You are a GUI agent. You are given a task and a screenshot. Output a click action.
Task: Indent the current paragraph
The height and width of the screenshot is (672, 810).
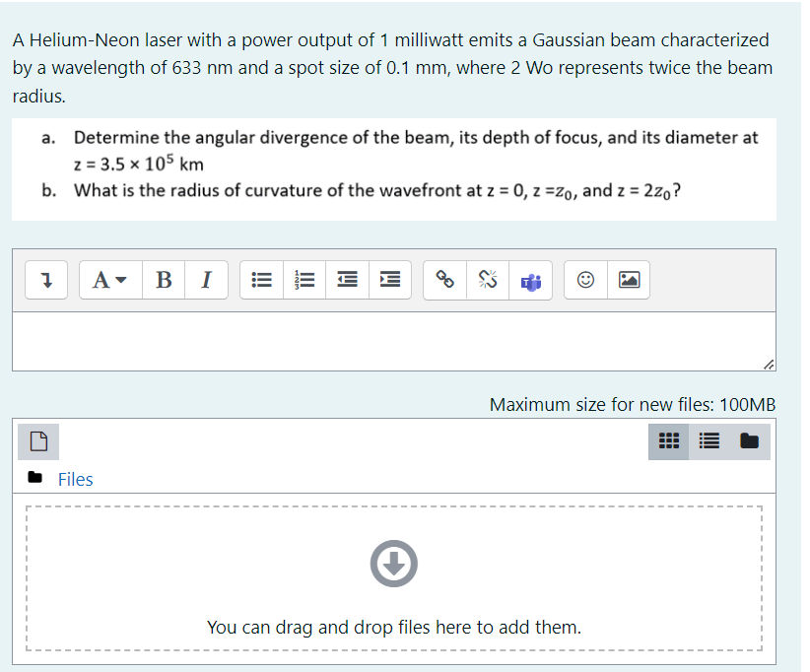[390, 280]
